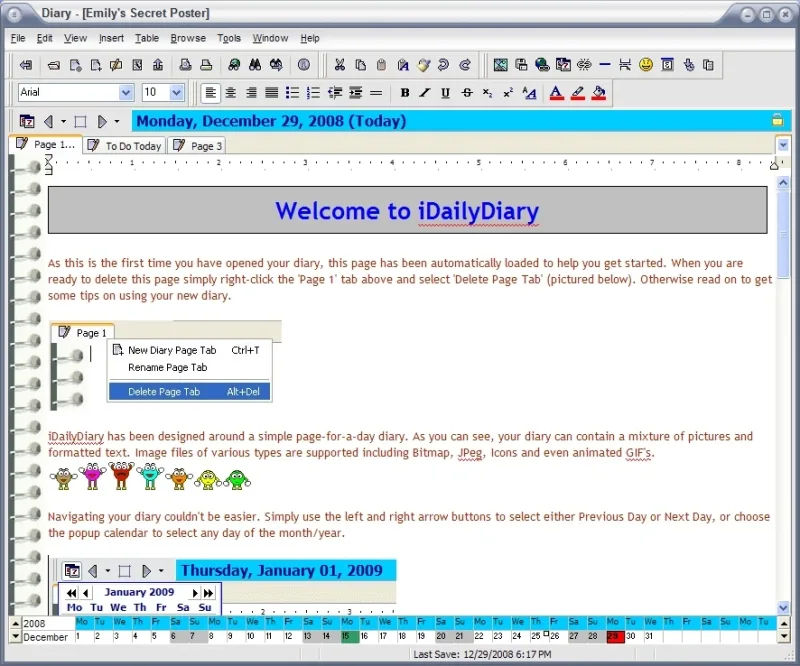This screenshot has width=800, height=666.
Task: Click the Print printer icon
Action: click(206, 65)
